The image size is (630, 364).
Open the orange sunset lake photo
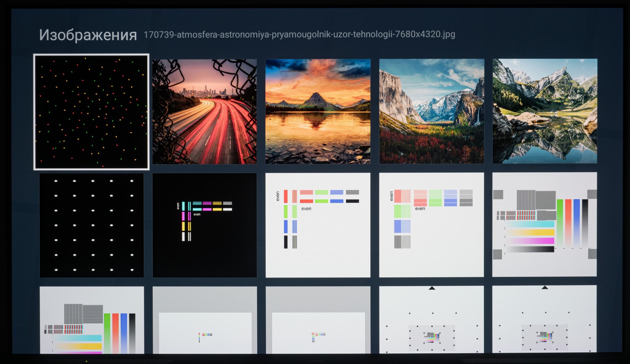click(x=318, y=111)
